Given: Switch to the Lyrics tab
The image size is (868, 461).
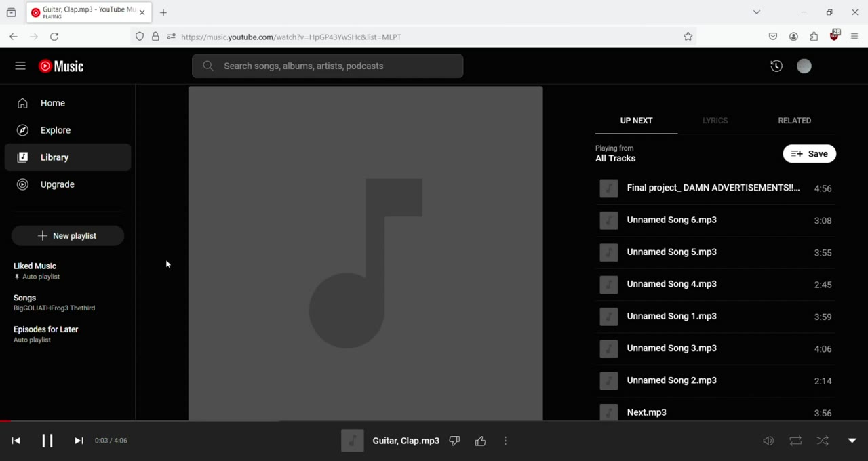Looking at the screenshot, I should pos(715,121).
